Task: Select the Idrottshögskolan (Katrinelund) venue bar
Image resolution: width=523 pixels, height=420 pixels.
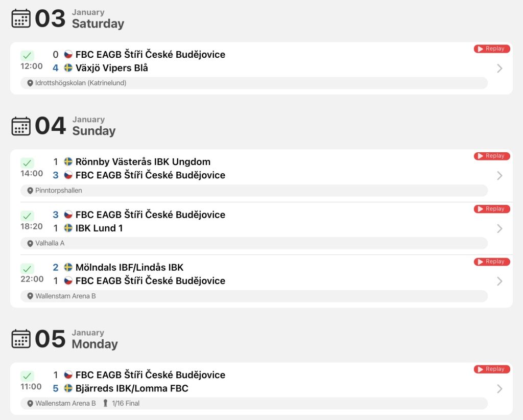Action: click(x=254, y=83)
